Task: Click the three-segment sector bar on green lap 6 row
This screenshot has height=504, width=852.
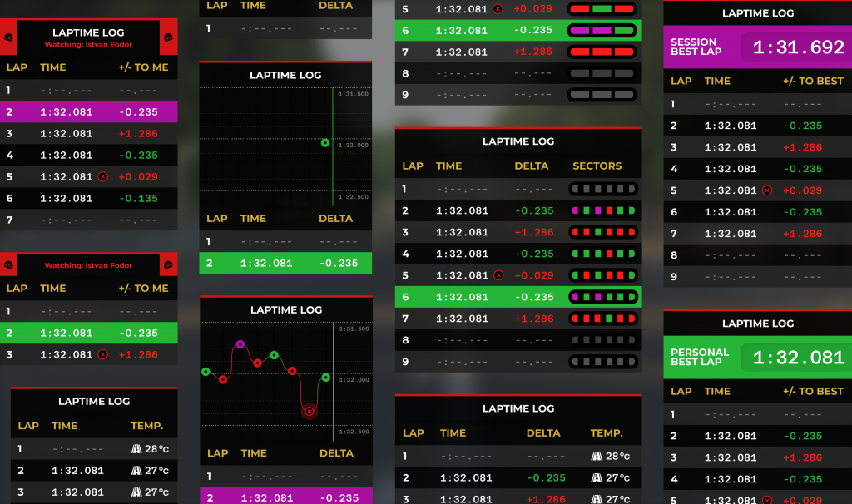Action: (602, 30)
